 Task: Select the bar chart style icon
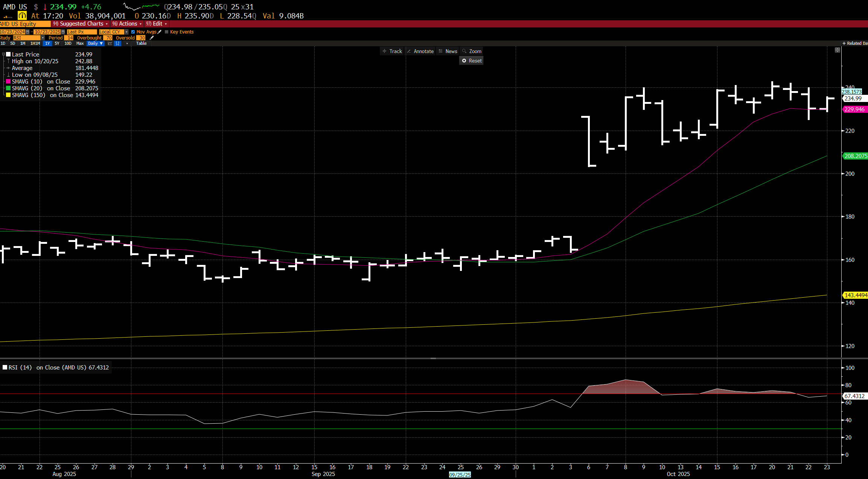pyautogui.click(x=117, y=44)
